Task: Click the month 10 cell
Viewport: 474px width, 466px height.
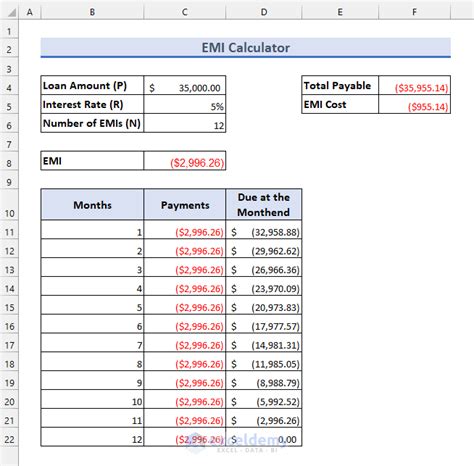Action: click(92, 402)
